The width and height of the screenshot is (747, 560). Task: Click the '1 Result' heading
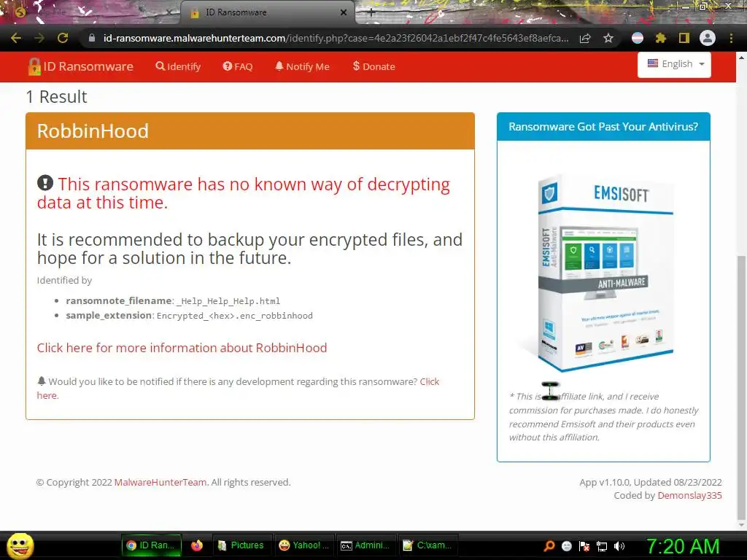click(56, 97)
